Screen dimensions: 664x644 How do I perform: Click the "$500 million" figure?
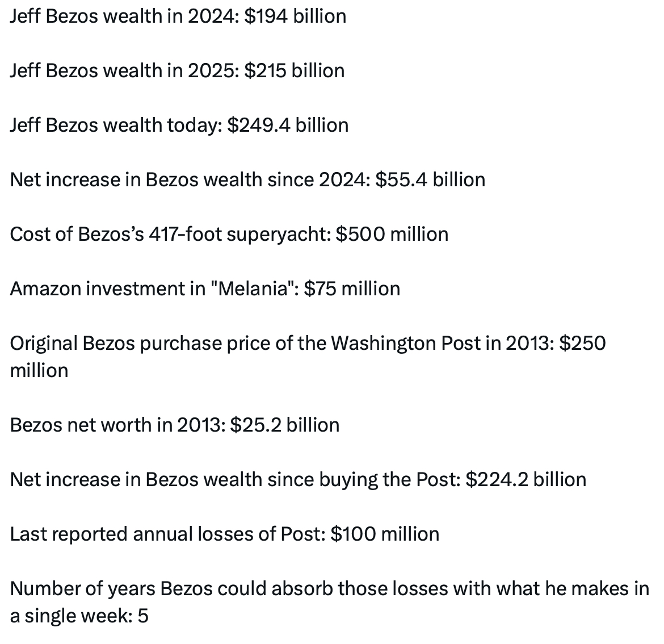coord(392,234)
